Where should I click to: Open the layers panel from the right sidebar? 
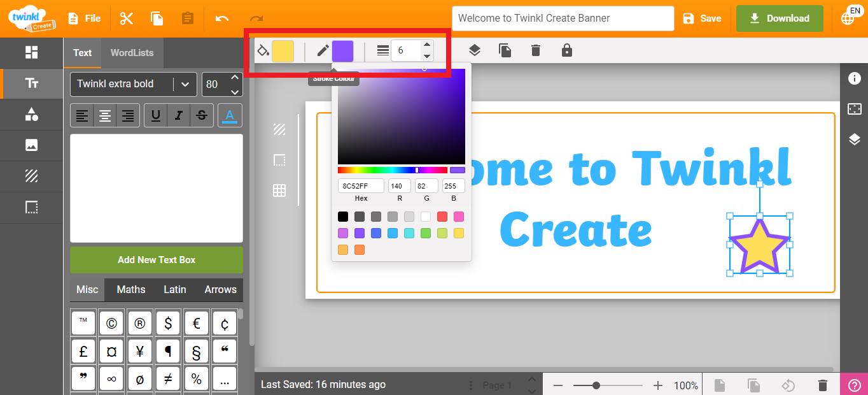[x=855, y=140]
